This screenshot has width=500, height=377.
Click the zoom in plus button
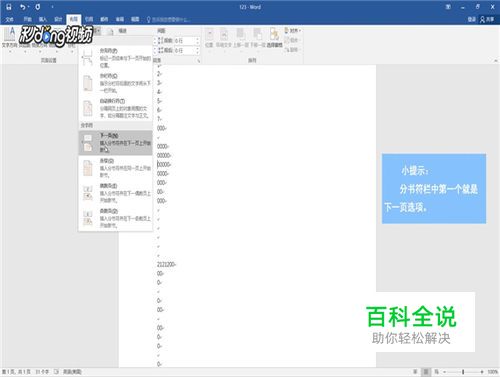pyautogui.click(x=482, y=372)
